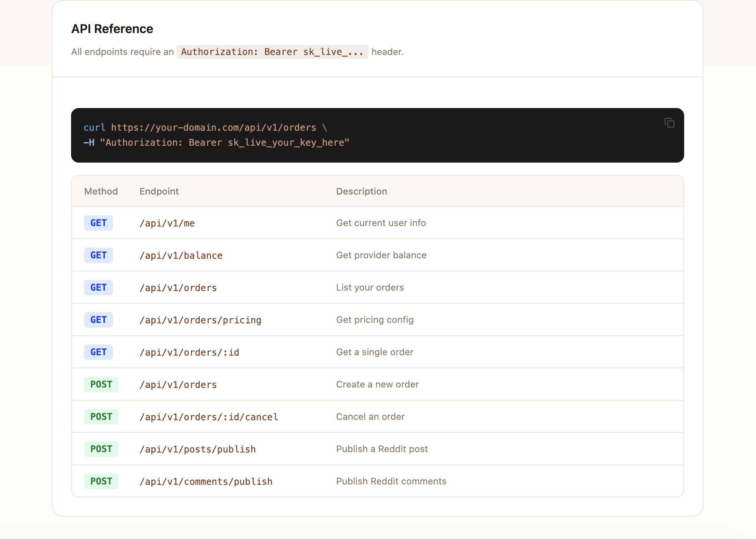The height and width of the screenshot is (539, 756).
Task: Click the -H Authorization header line in the code block
Action: point(217,143)
